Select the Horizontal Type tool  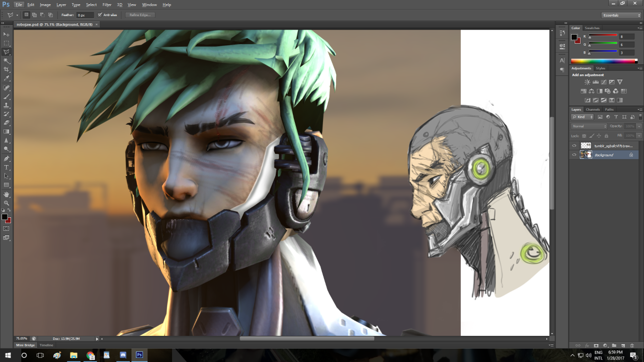click(x=7, y=167)
